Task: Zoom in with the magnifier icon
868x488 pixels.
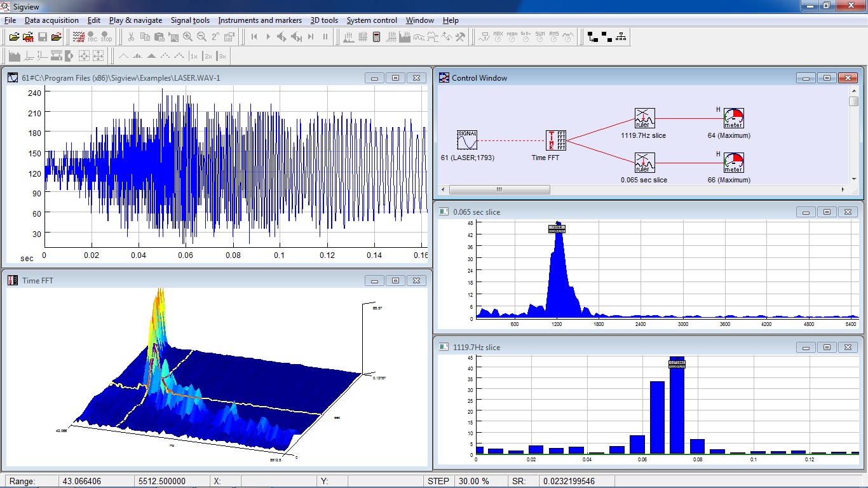Action: pos(187,37)
